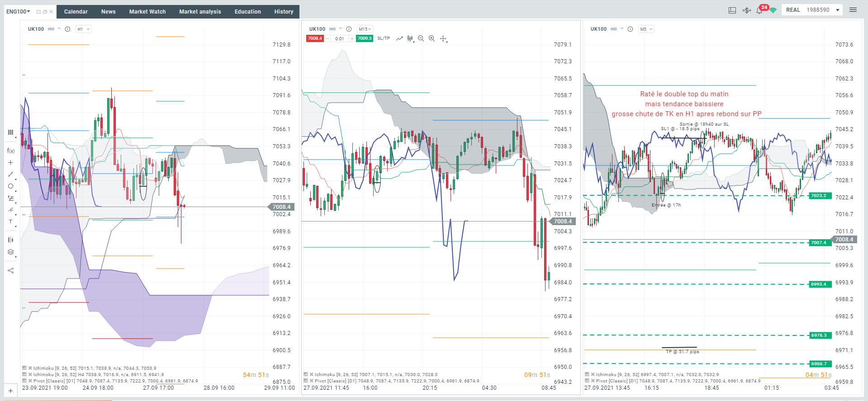Switch to the Market Watch tab
The image size is (868, 401).
[147, 12]
